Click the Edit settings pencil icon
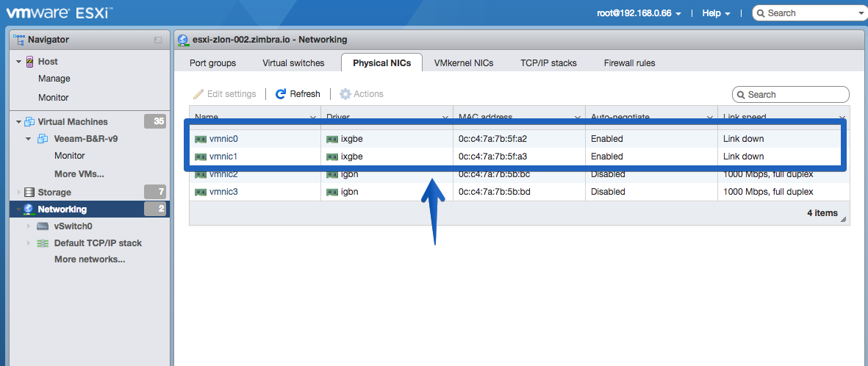Image resolution: width=868 pixels, height=366 pixels. pyautogui.click(x=198, y=94)
